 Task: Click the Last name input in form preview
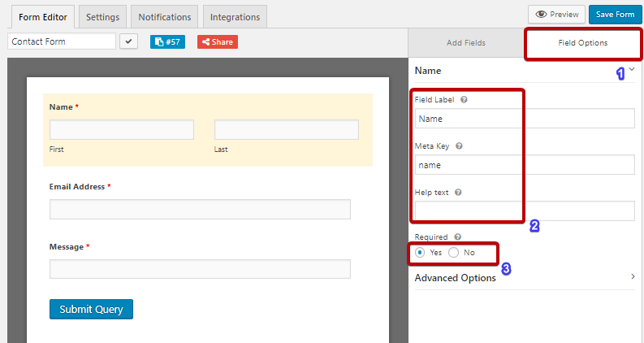tap(287, 130)
